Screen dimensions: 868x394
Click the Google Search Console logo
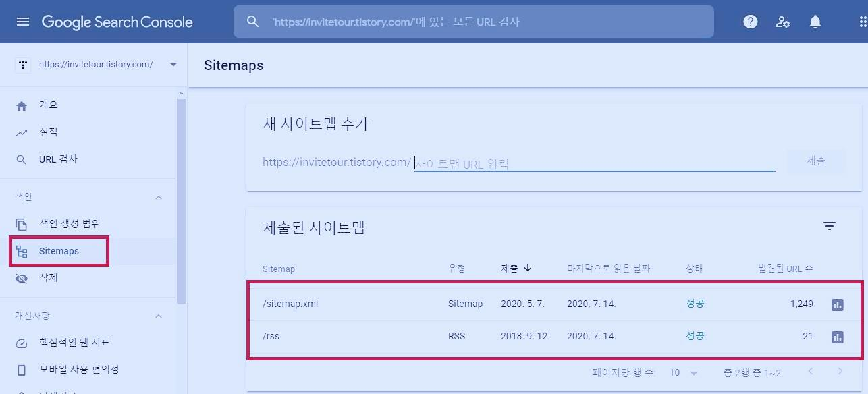tap(117, 22)
